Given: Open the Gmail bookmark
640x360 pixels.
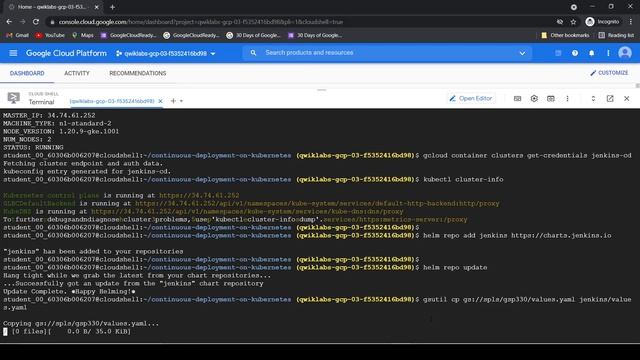Looking at the screenshot, I should (x=18, y=36).
